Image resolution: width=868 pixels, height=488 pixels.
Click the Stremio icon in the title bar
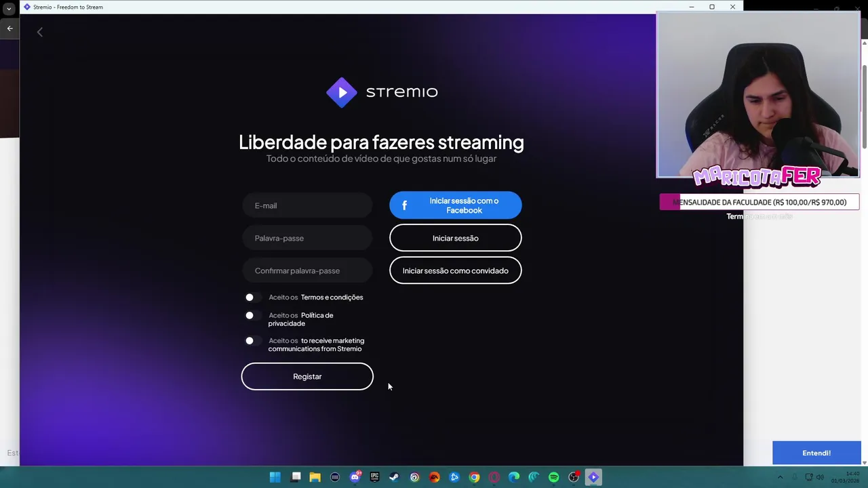click(27, 7)
